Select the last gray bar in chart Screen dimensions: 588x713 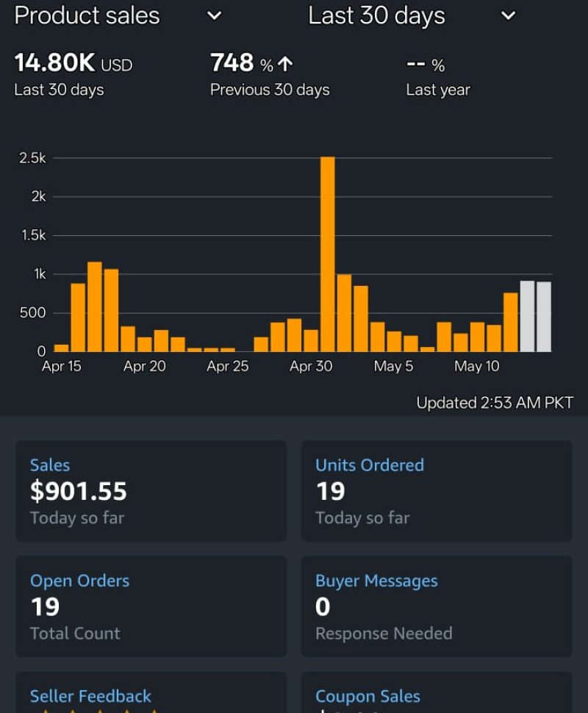tap(544, 316)
